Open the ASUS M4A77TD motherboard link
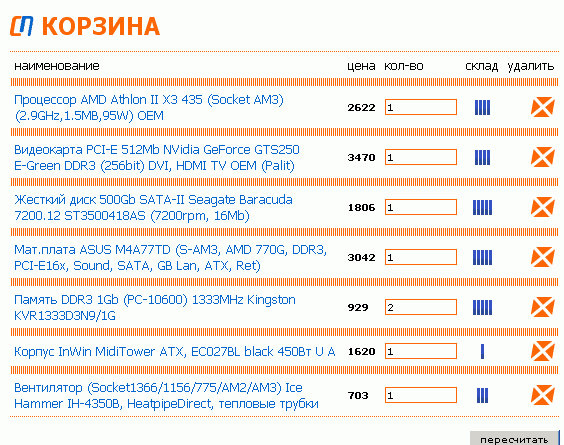Screen dimensions: 564x445 170,258
